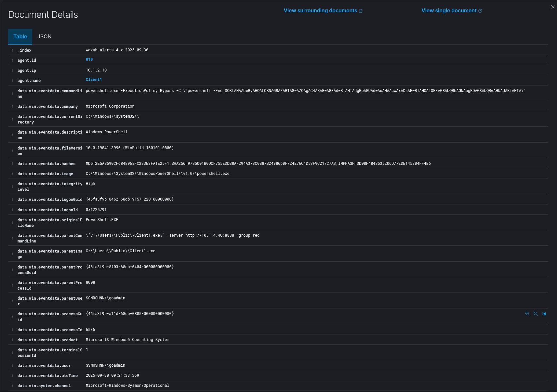
Task: Click the encoded PowerShell commandLine value
Action: [x=305, y=91]
